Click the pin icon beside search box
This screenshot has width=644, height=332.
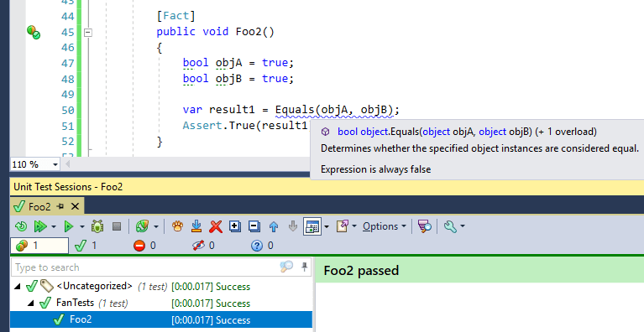point(304,267)
